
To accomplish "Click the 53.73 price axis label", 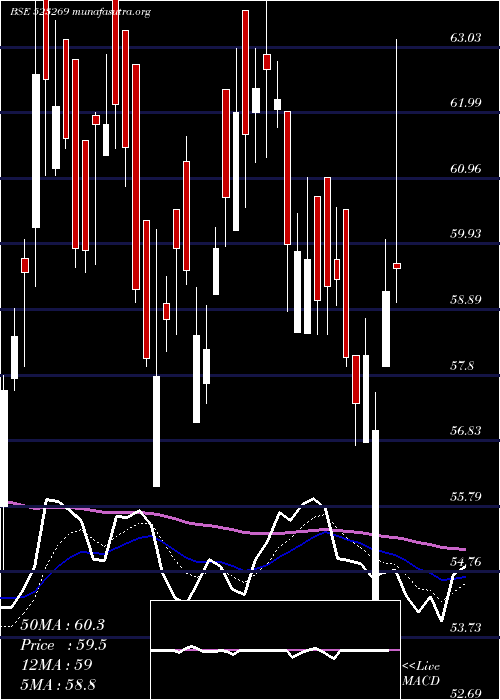I will point(466,628).
